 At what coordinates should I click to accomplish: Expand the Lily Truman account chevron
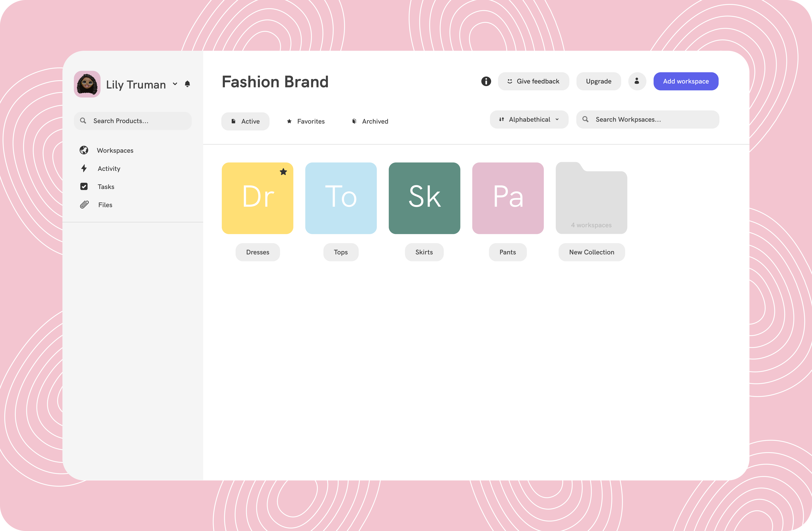[x=175, y=84]
